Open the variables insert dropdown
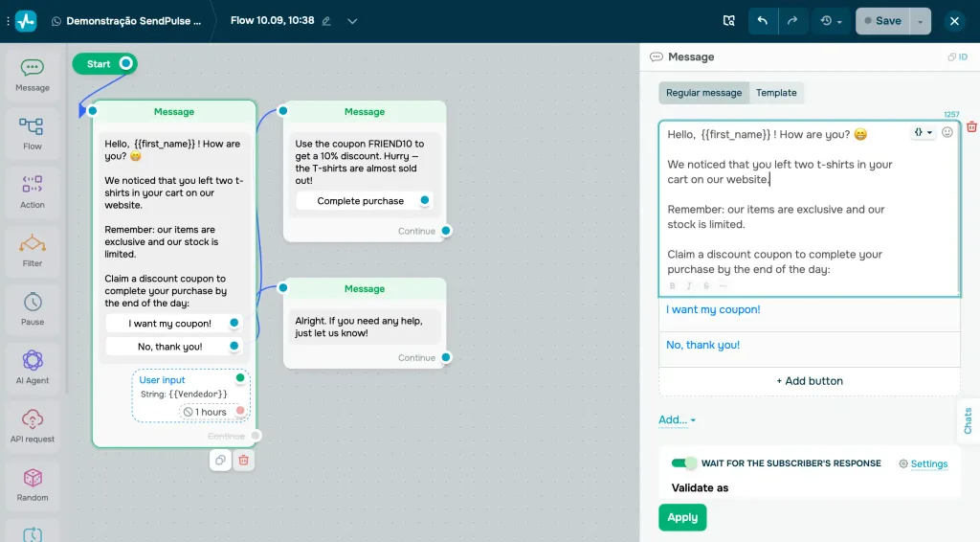Image resolution: width=980 pixels, height=542 pixels. (924, 132)
